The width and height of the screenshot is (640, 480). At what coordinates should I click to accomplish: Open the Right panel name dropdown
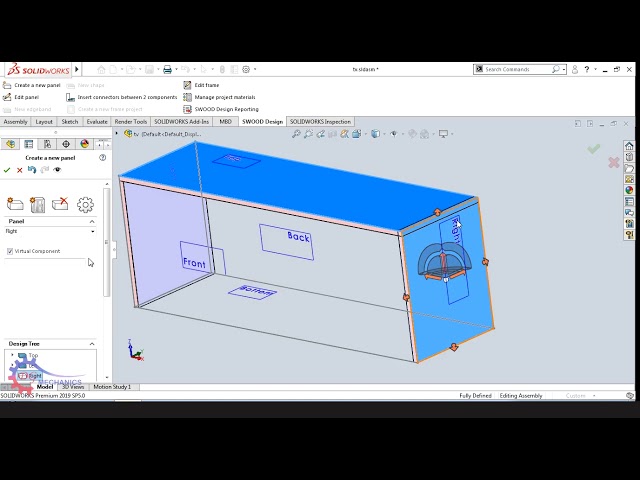[93, 231]
